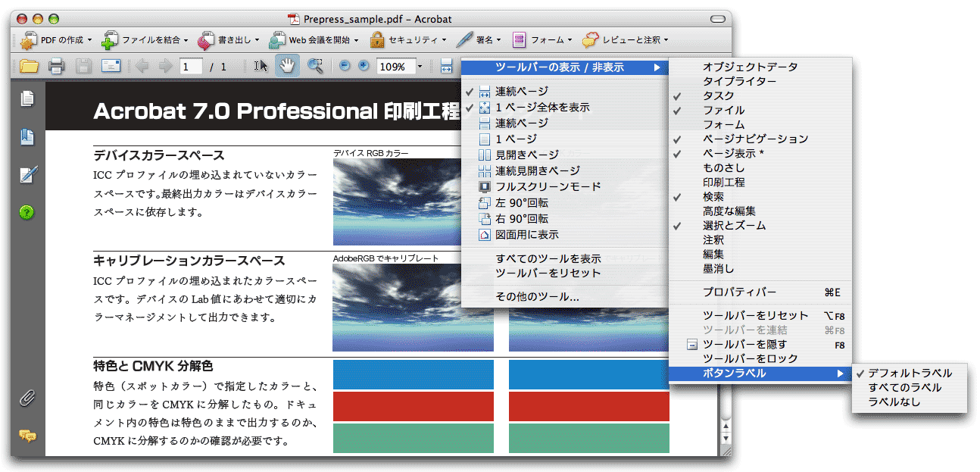Open the zoom percentage dropdown arrow
This screenshot has height=472, width=980.
tap(420, 67)
